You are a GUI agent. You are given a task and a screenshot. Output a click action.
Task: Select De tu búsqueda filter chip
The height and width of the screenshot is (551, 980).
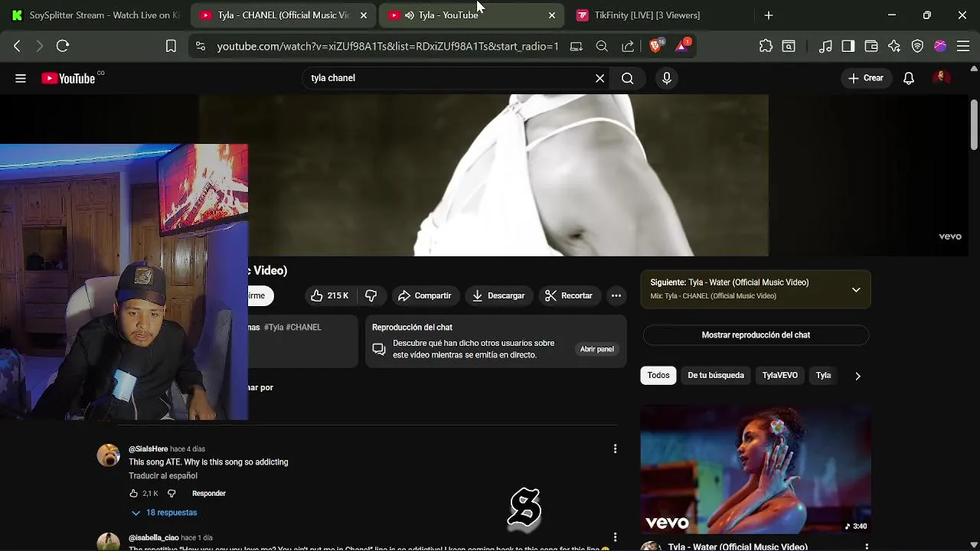(x=716, y=376)
